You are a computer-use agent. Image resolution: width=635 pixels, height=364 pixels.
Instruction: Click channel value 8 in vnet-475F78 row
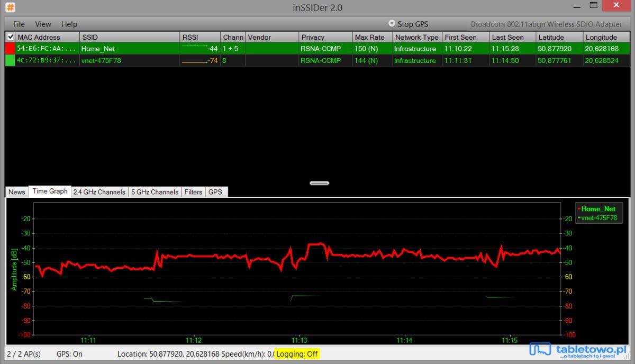click(x=224, y=60)
